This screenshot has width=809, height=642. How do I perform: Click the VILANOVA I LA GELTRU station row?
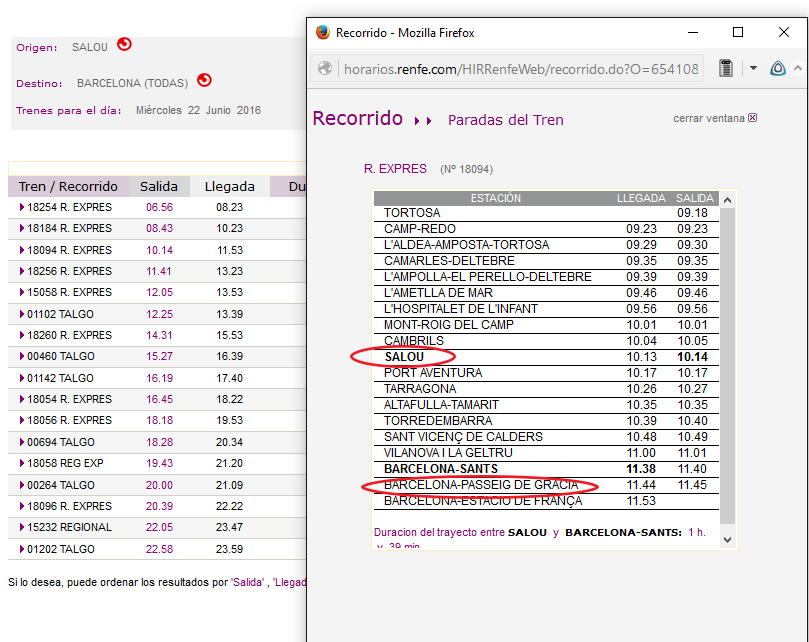[x=546, y=453]
